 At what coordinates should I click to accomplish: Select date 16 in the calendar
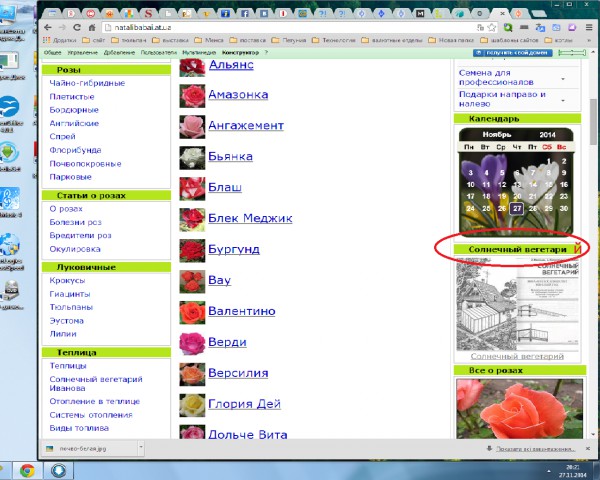click(x=564, y=184)
